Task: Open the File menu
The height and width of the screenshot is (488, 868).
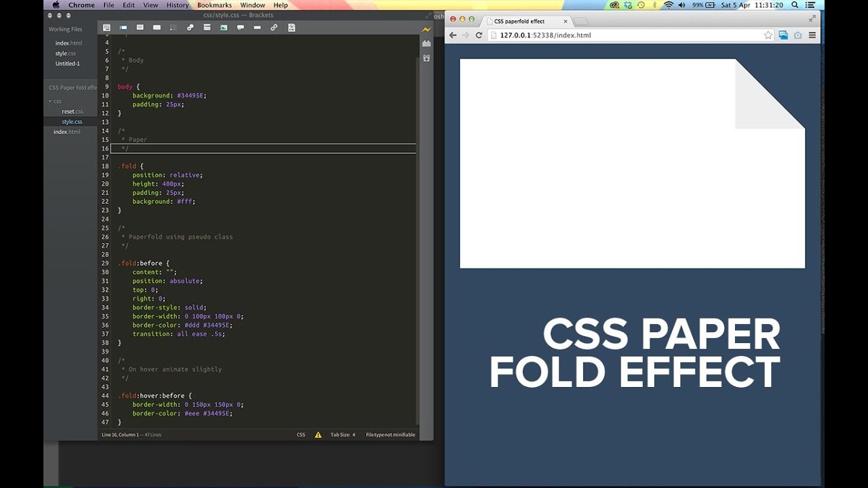Action: [x=108, y=5]
